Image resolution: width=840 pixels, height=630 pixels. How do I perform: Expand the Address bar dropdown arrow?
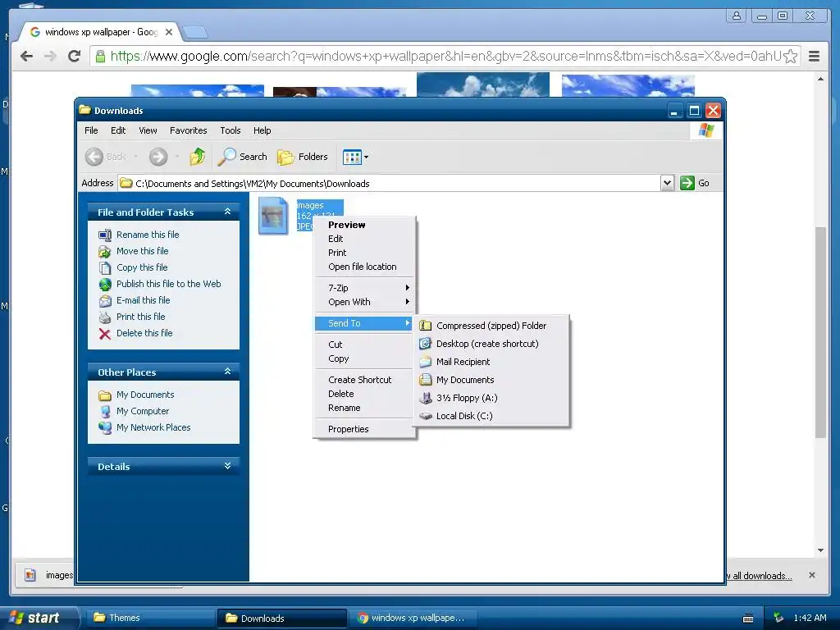[667, 183]
